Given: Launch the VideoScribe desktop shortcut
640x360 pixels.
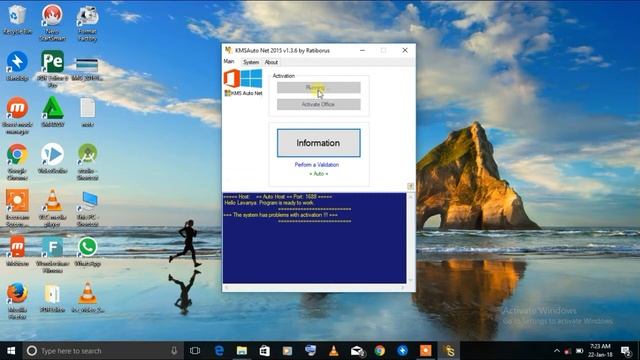Looking at the screenshot, I should [x=52, y=158].
